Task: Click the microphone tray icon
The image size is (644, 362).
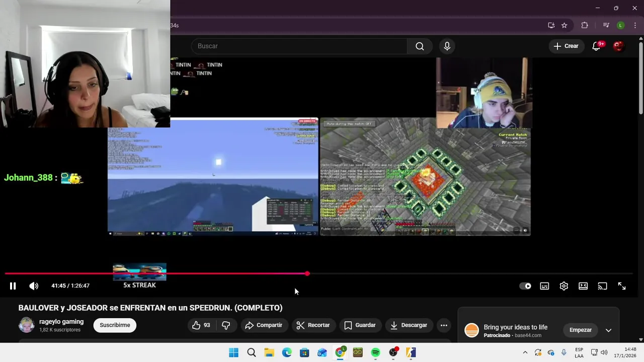Action: click(564, 352)
